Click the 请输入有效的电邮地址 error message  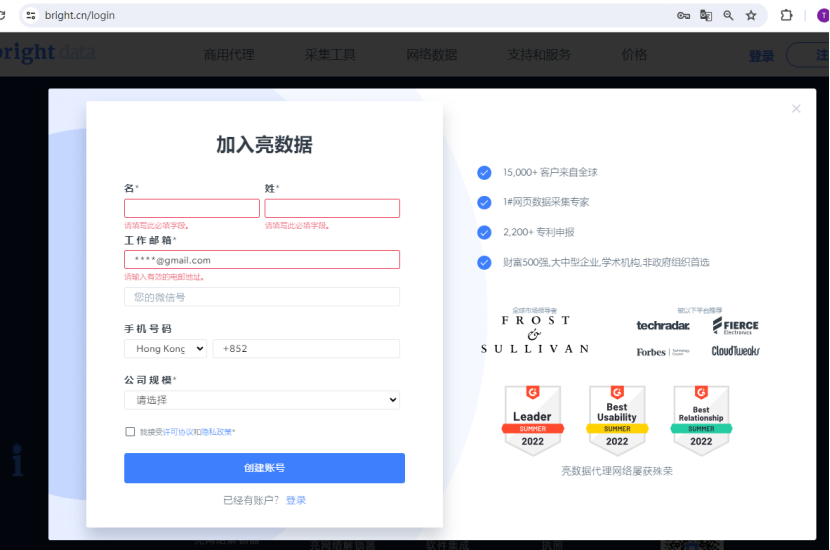click(164, 277)
